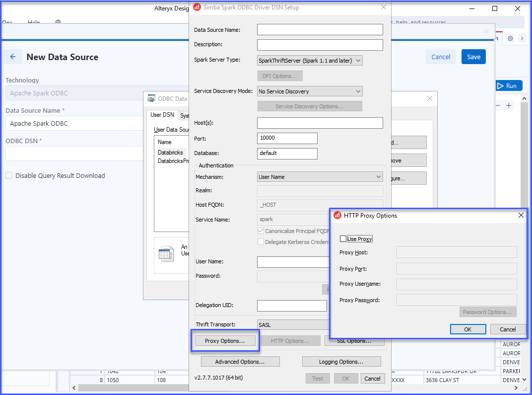Click the minus zoom icon on canvas
The image size is (532, 395).
(x=498, y=106)
